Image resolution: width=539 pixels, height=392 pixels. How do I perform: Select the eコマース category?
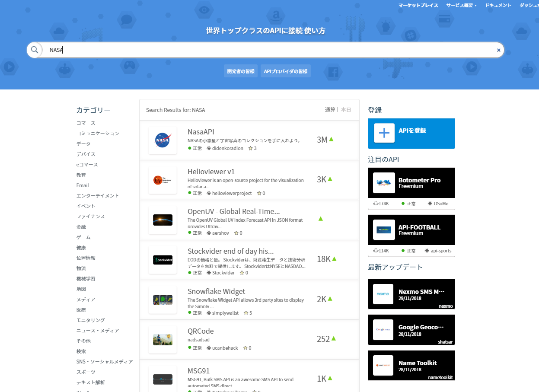[x=87, y=165]
